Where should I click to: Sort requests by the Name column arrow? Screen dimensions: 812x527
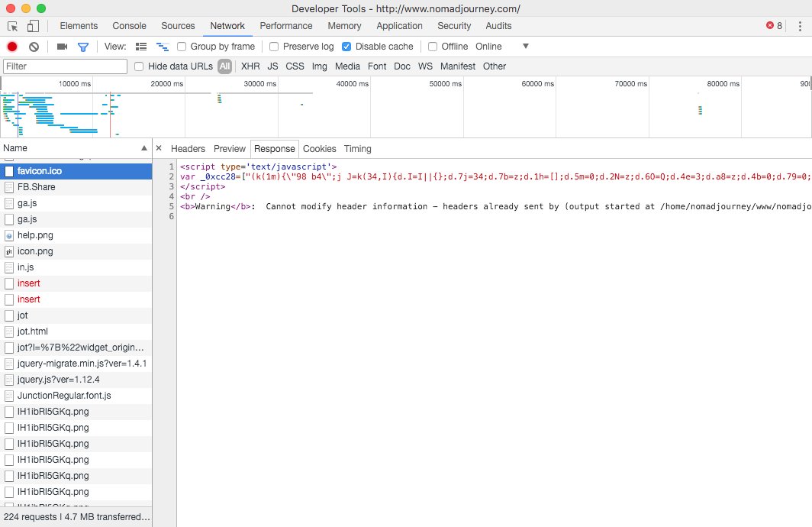click(x=144, y=148)
